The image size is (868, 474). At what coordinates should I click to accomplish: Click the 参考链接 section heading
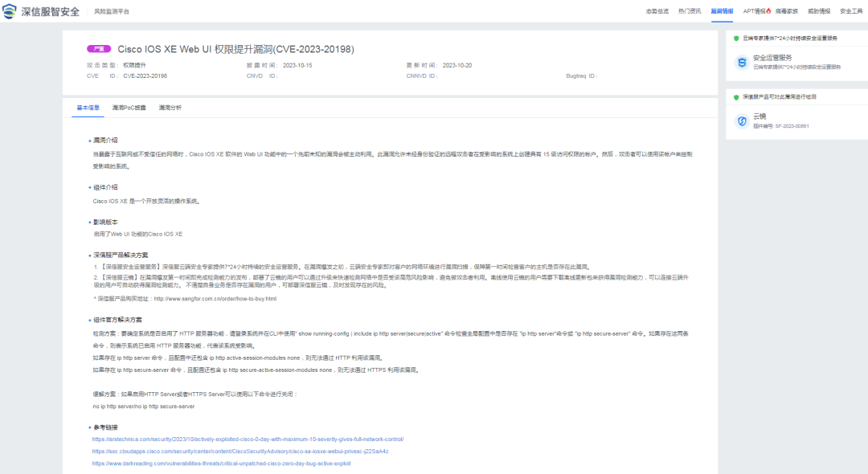point(105,427)
